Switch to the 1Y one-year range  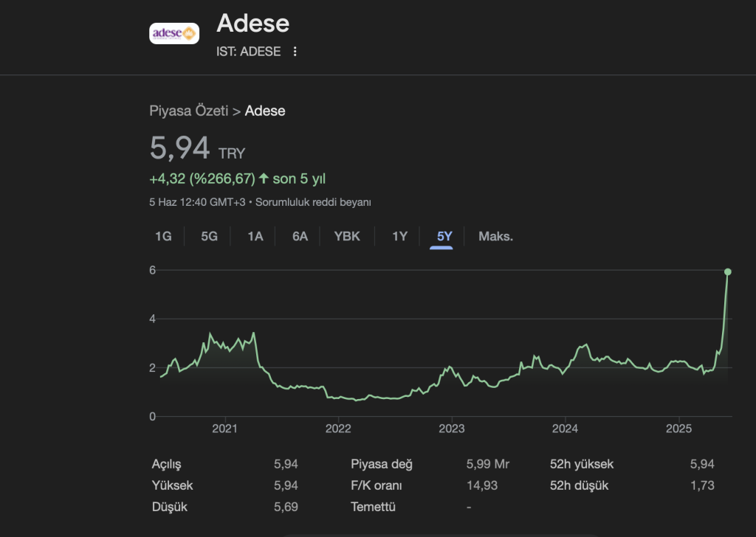point(399,237)
